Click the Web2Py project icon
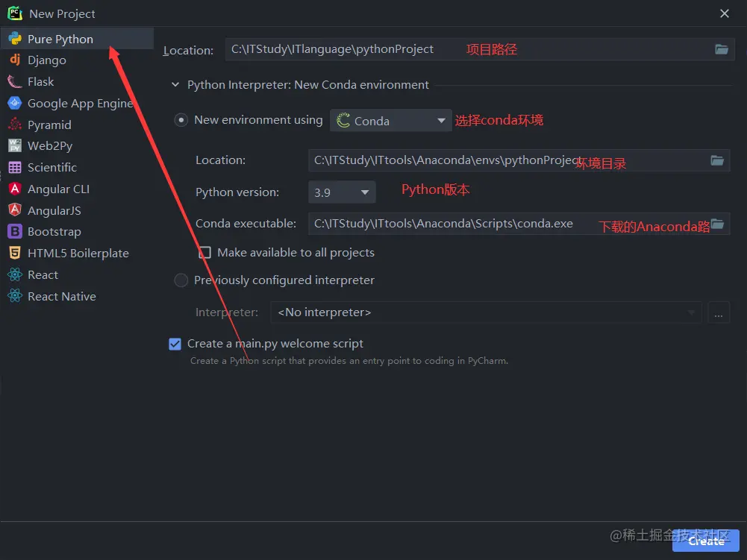Viewport: 747px width, 560px height. pyautogui.click(x=15, y=145)
